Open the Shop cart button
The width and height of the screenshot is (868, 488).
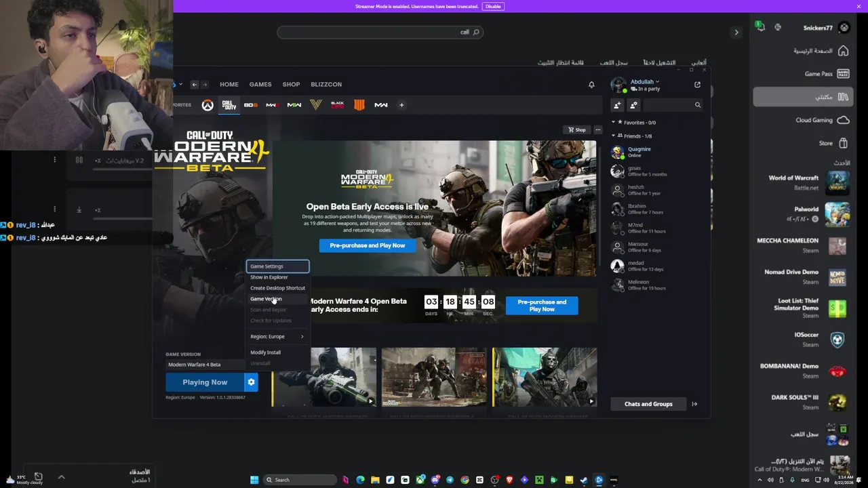[x=577, y=130]
